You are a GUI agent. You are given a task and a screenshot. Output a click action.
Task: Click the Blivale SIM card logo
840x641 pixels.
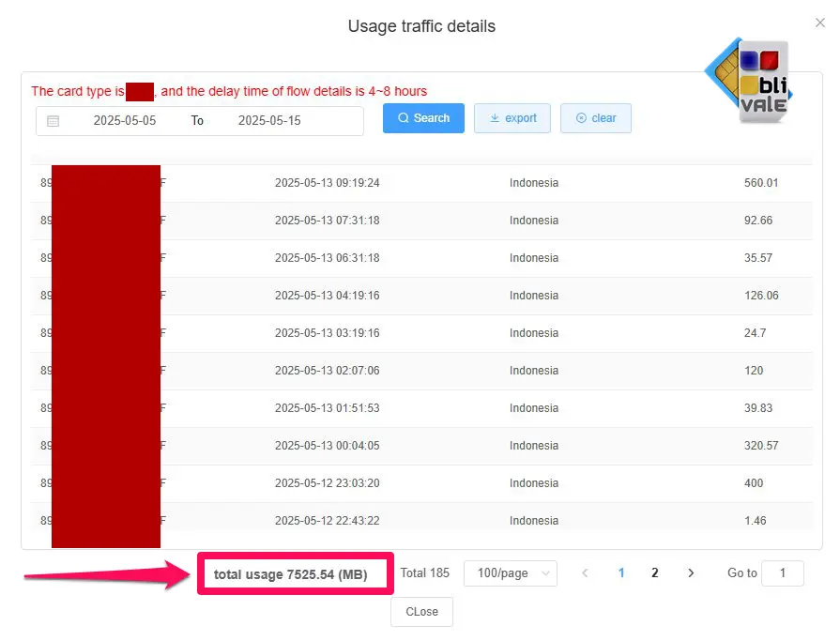(x=749, y=81)
